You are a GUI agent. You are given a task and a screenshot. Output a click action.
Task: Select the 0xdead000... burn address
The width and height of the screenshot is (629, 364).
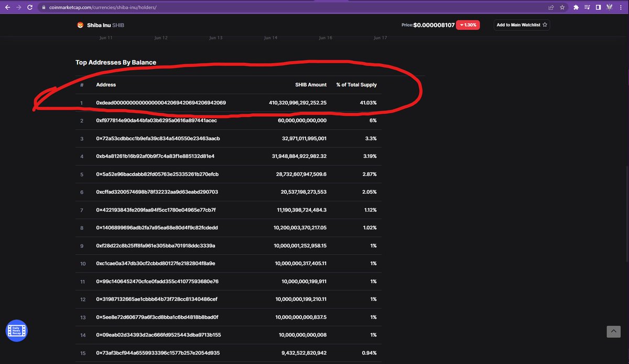click(x=161, y=103)
